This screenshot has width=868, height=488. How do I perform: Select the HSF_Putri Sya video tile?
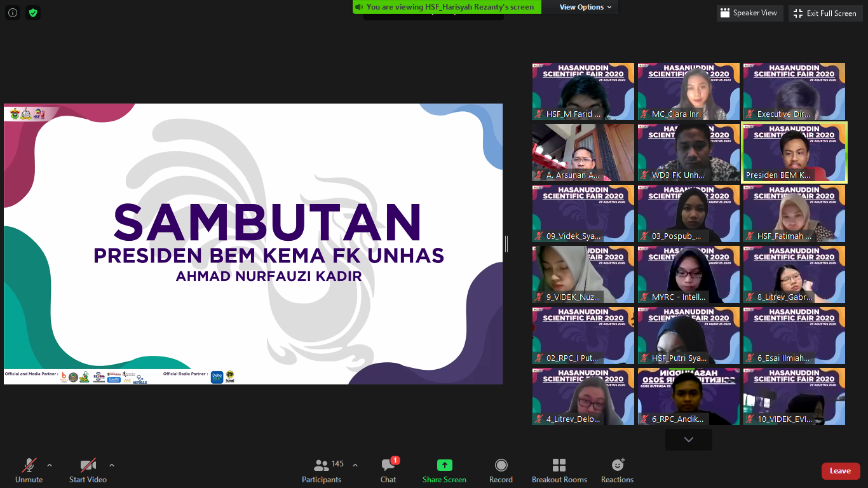point(689,335)
